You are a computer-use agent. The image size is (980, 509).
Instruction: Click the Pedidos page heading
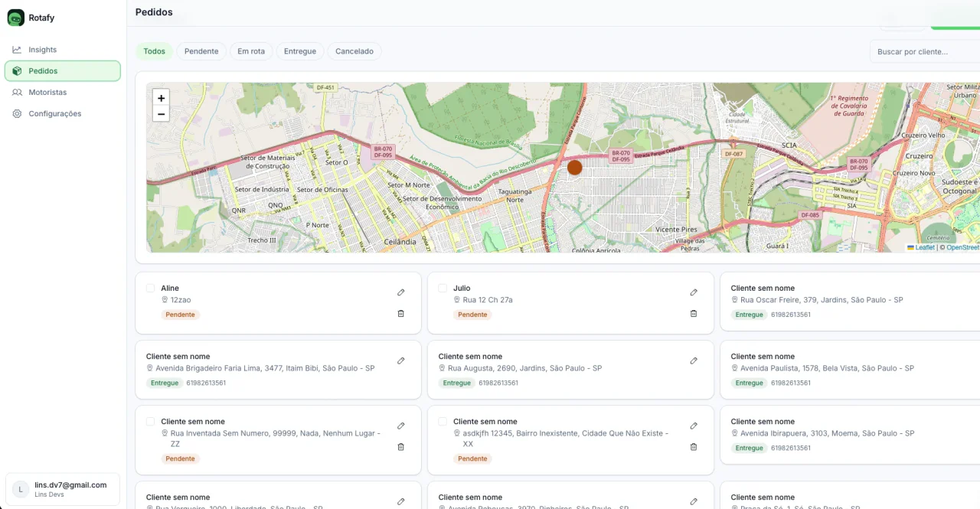coord(154,12)
